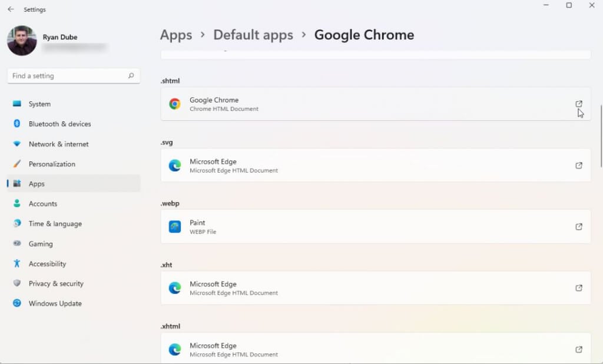Click the vertical scrollbar thumb
Image resolution: width=603 pixels, height=364 pixels.
point(600,135)
